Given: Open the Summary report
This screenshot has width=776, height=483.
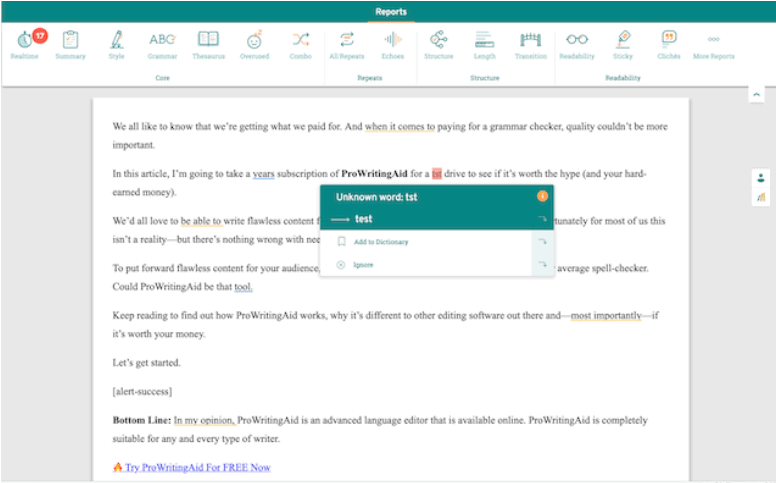Looking at the screenshot, I should (70, 45).
